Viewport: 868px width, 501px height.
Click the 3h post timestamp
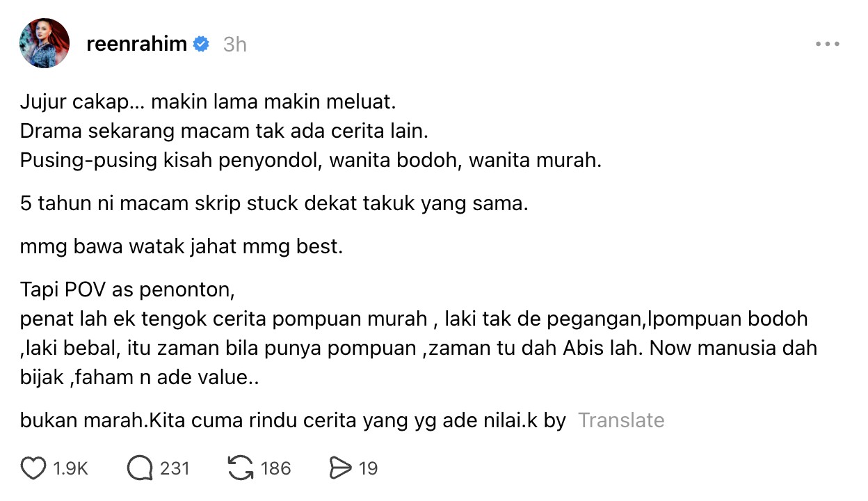pyautogui.click(x=235, y=45)
